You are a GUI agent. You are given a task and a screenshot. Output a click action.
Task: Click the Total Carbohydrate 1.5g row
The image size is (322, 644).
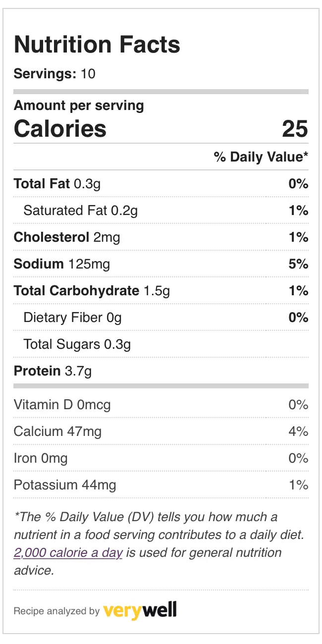pos(161,291)
